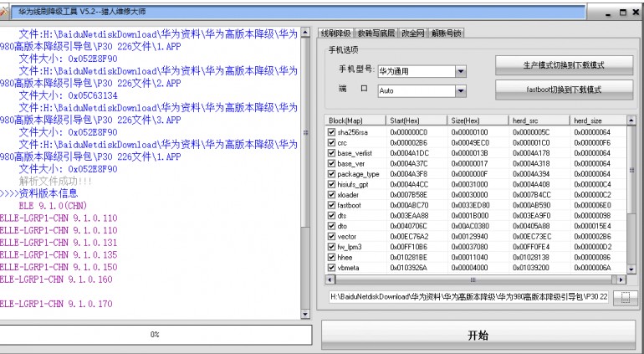Click ELLE-LGRP1-CHN 9.1.0.131 log line
The image size is (644, 354).
pos(59,243)
